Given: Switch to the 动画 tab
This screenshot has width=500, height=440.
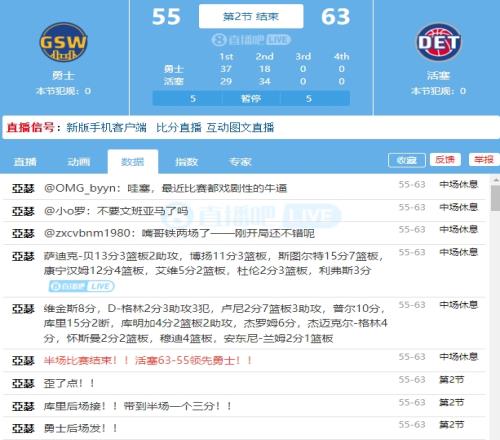Looking at the screenshot, I should 79,162.
